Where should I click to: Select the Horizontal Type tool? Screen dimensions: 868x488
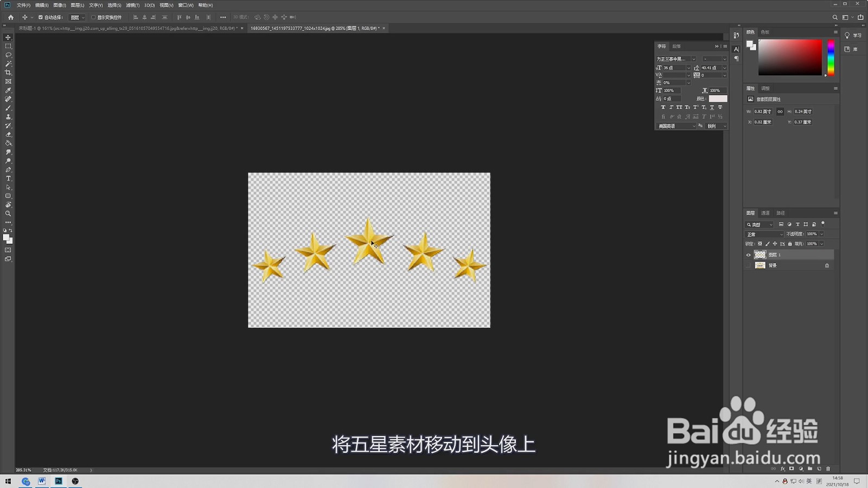pos(8,178)
